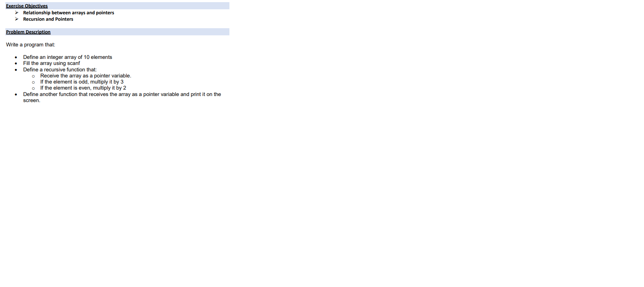
Task: Click the circle bullet before even element line
Action: tap(34, 88)
